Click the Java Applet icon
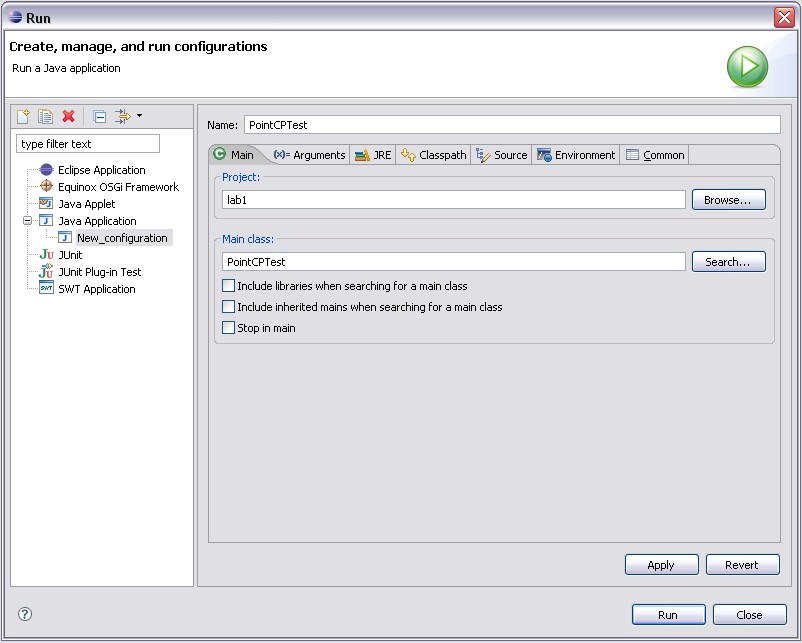The width and height of the screenshot is (802, 643). click(x=47, y=204)
